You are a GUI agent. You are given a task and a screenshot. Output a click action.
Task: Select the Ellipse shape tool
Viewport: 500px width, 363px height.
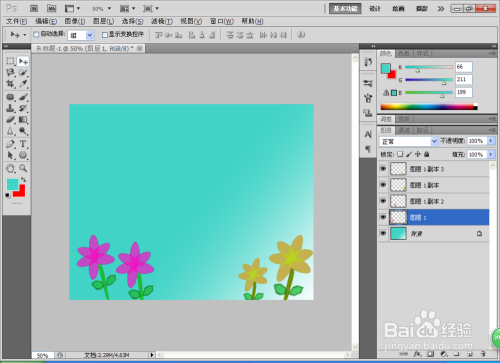tap(23, 155)
